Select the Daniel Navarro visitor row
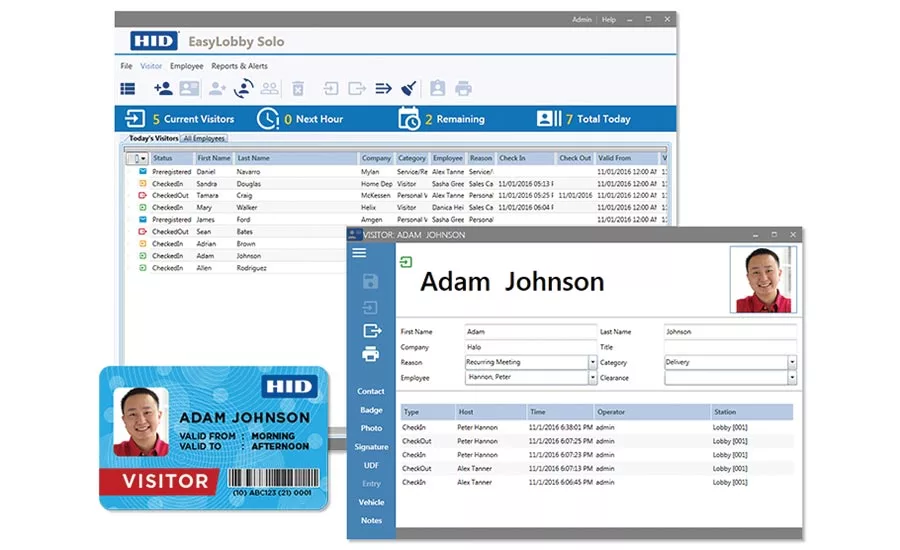Screen dimensions: 900x550 click(396, 172)
